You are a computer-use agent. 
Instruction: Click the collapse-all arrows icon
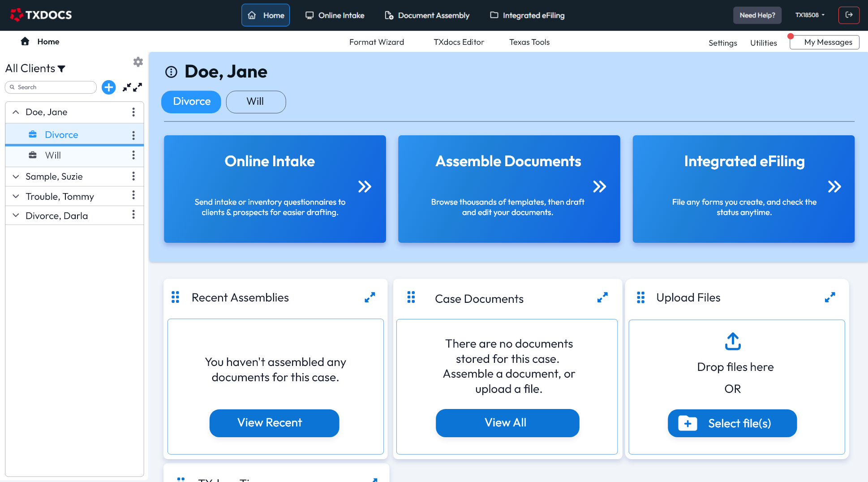pyautogui.click(x=127, y=87)
